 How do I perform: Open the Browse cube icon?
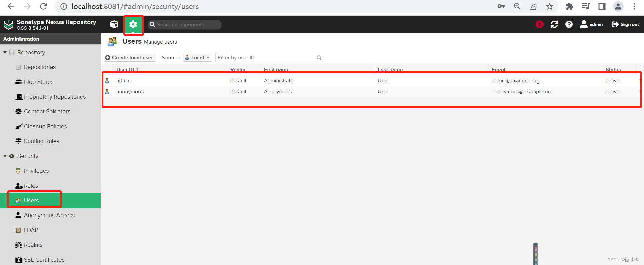114,24
